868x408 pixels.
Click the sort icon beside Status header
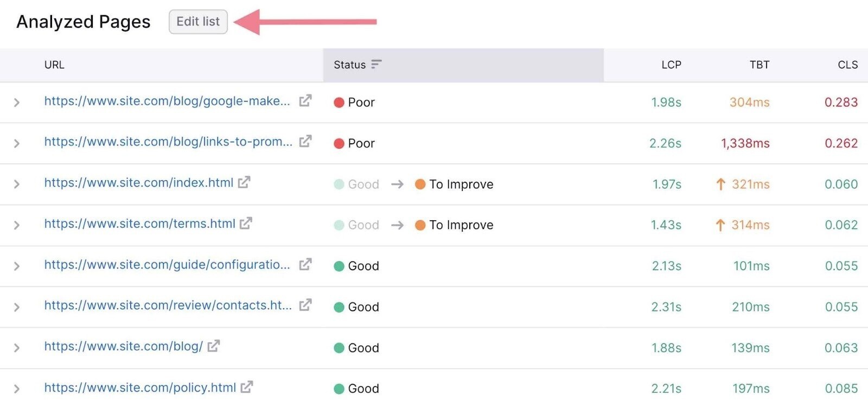click(376, 65)
